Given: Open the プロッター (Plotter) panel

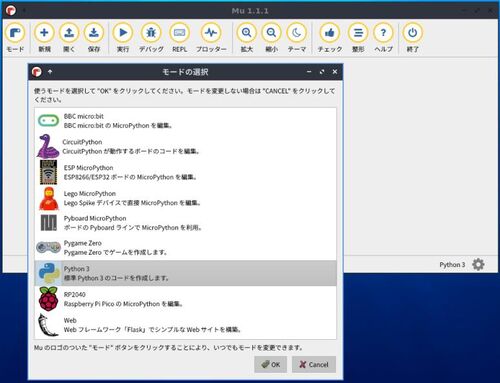Looking at the screenshot, I should [x=211, y=38].
